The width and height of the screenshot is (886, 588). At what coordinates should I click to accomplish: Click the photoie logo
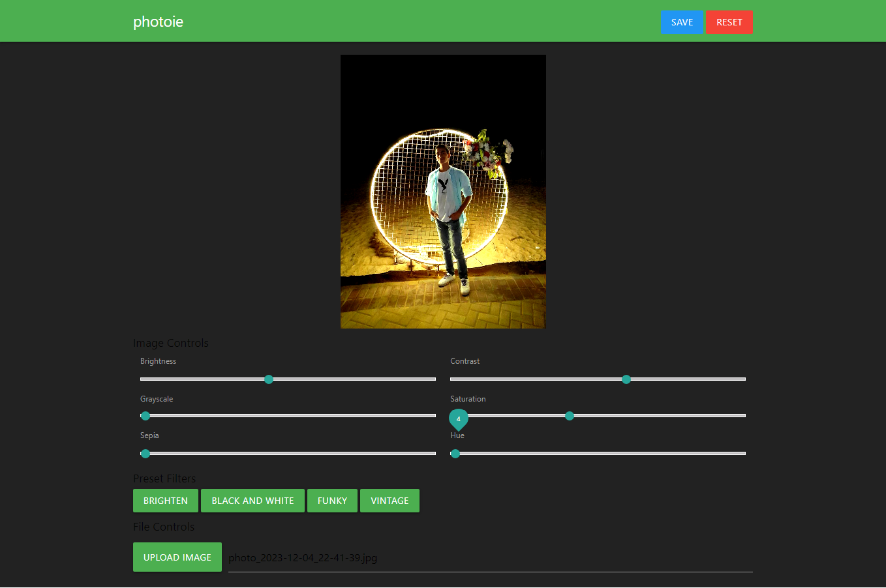[x=158, y=21]
